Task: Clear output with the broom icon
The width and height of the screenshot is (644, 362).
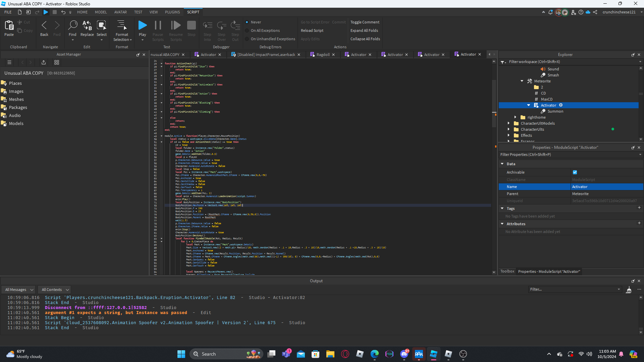Action: point(629,290)
